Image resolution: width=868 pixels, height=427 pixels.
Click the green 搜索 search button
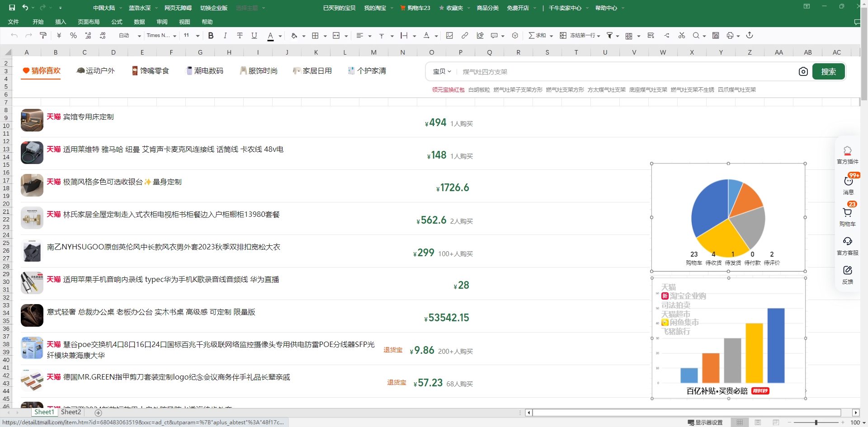coord(829,71)
